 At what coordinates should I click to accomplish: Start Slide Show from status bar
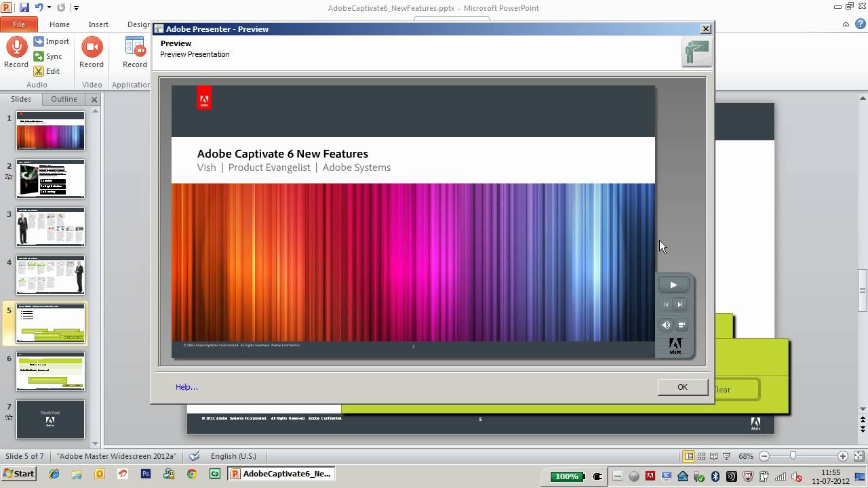[x=727, y=456]
